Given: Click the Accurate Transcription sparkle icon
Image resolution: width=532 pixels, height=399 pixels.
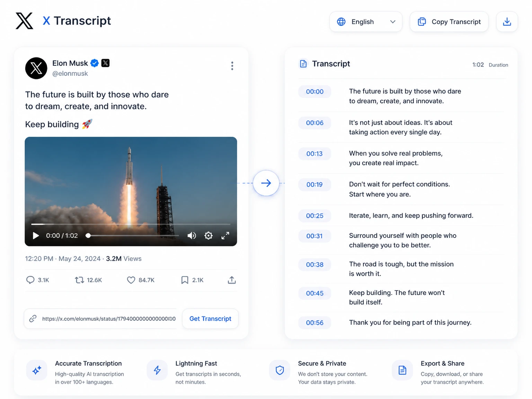Looking at the screenshot, I should (37, 370).
